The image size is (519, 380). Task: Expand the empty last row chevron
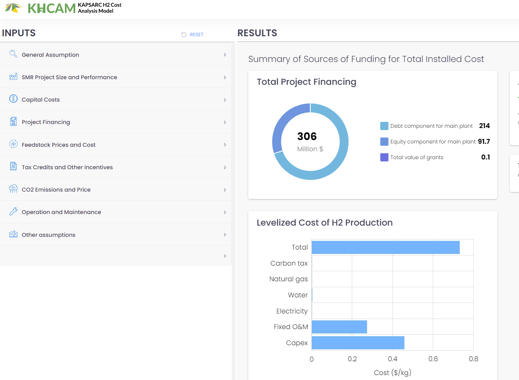225,256
